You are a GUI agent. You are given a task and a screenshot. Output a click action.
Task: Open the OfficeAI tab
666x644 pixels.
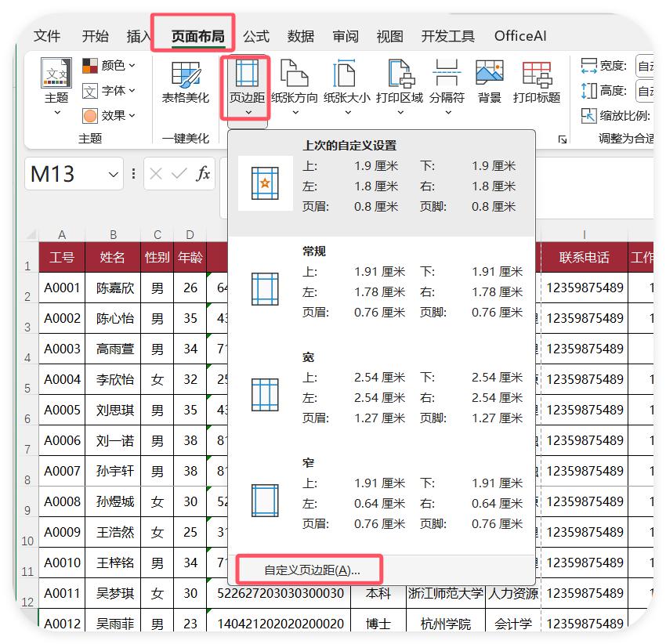520,36
